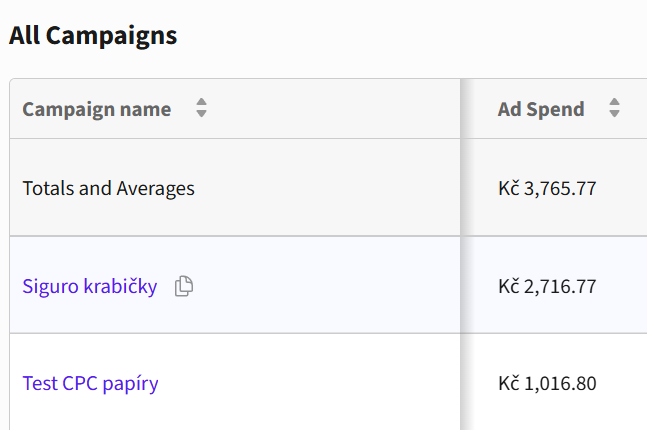Open the Siguro krabičky campaign link
This screenshot has height=430, width=647.
[90, 286]
